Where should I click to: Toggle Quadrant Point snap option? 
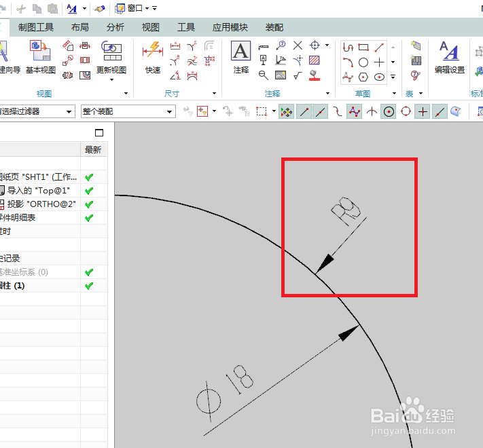click(x=406, y=111)
